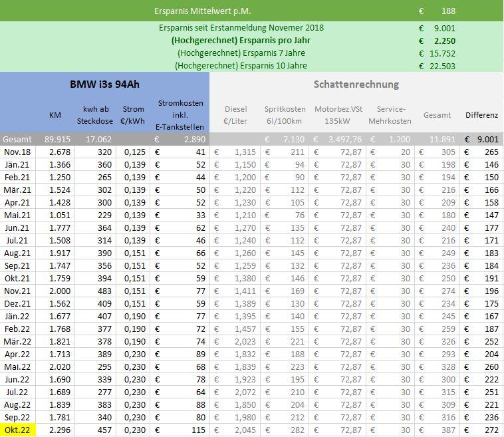Image resolution: width=504 pixels, height=437 pixels.
Task: Click Differenz value 265 in Nov.18 row
Action: (x=491, y=152)
